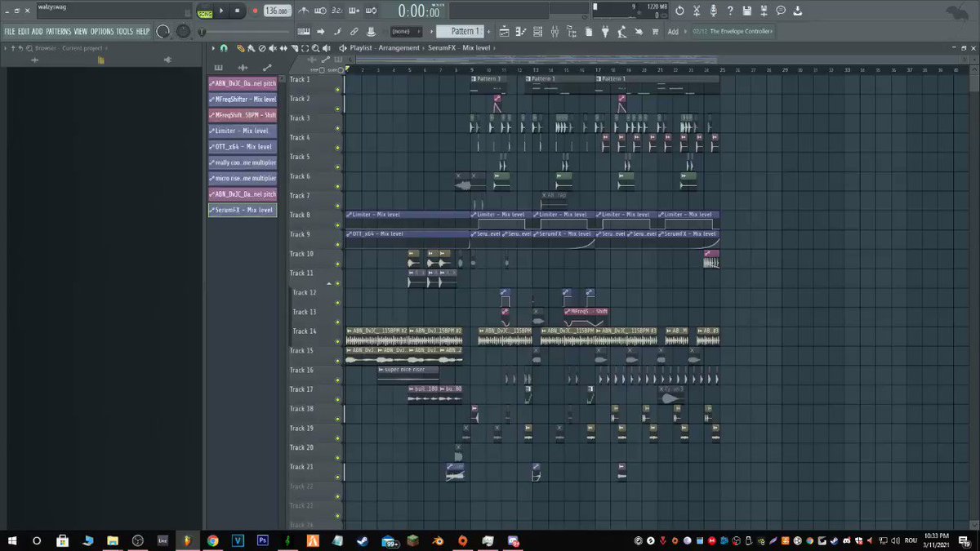The image size is (980, 551).
Task: Select the pencil draw tool in playlist
Action: coord(240,48)
